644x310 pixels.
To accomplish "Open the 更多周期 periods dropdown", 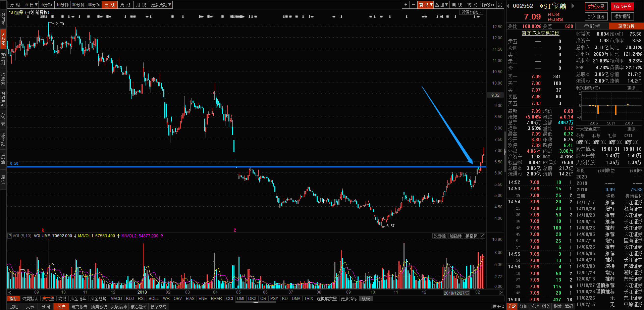I will pos(161,5).
